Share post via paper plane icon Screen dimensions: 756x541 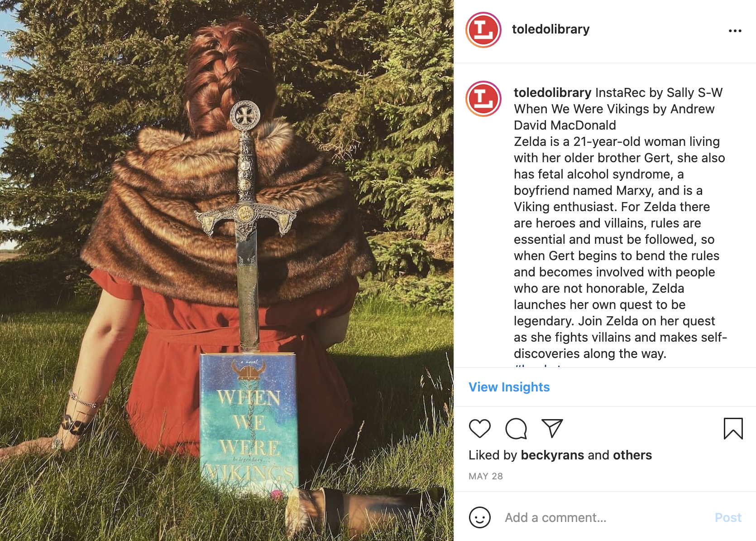point(552,428)
